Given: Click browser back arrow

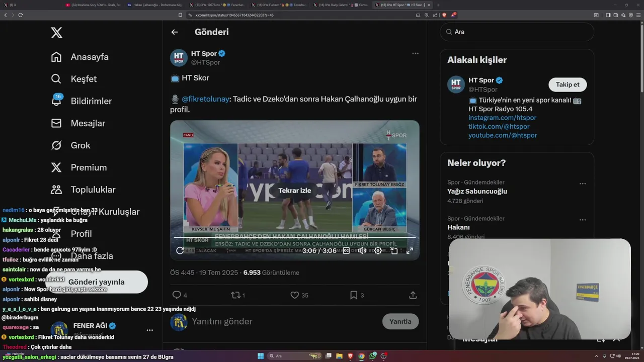Looking at the screenshot, I should pos(6,15).
